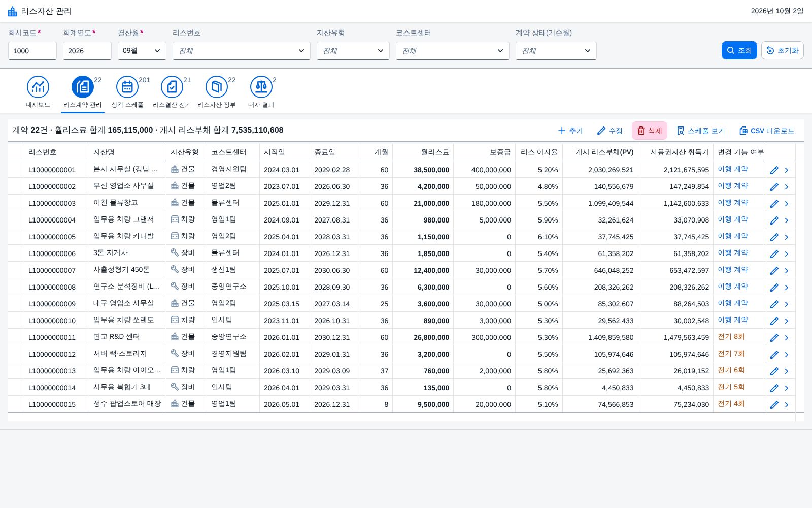812x508 pixels.
Task: Open details chevron for row L10000000008
Action: (787, 288)
